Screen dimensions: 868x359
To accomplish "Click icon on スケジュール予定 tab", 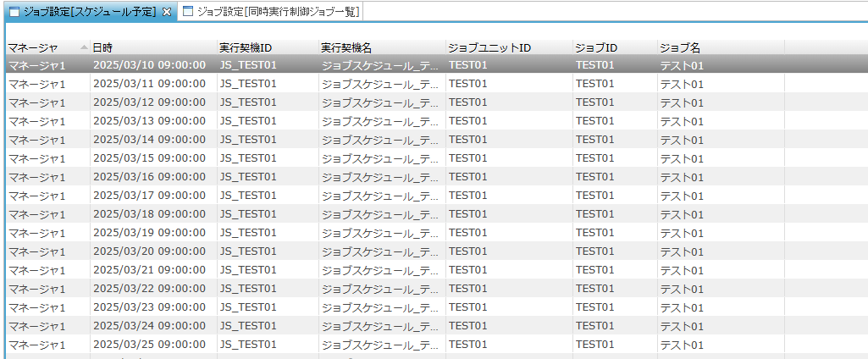I will [14, 12].
